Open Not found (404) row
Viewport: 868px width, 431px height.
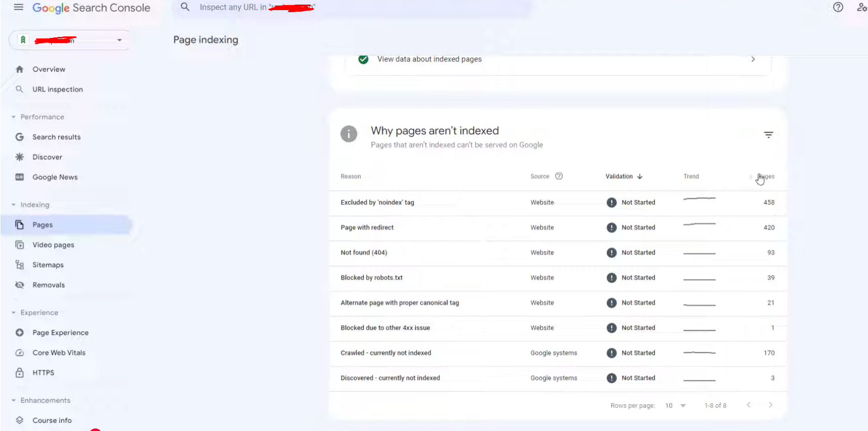558,252
